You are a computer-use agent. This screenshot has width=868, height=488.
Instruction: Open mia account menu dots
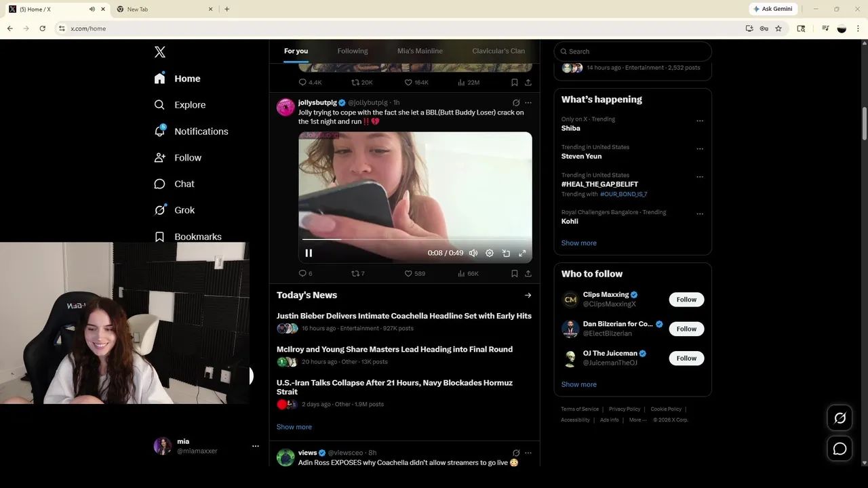coord(256,446)
